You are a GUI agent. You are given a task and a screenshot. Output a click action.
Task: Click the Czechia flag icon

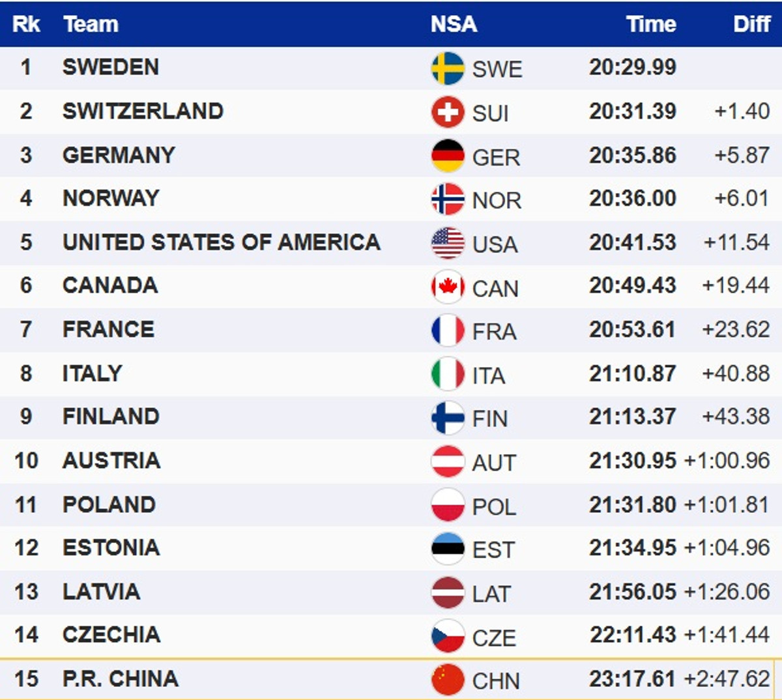[x=448, y=636]
